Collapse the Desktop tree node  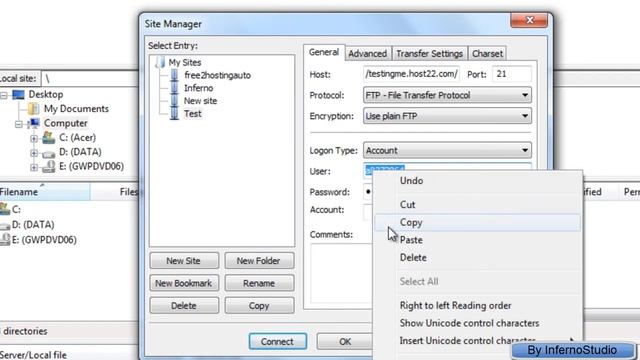[x=4, y=95]
